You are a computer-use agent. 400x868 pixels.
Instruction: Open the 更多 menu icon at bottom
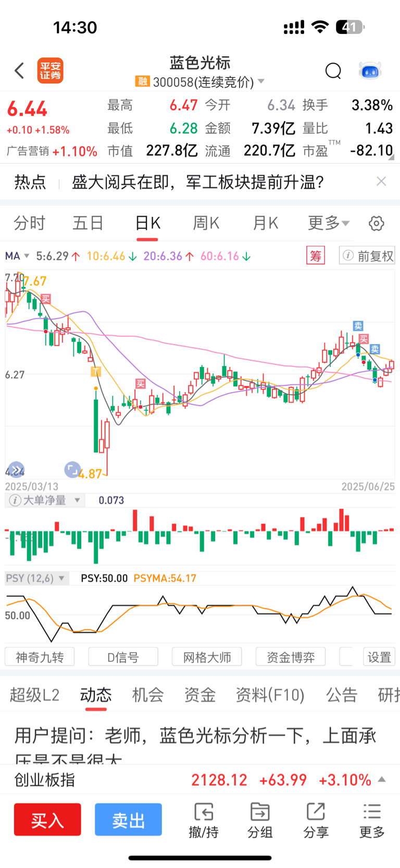click(x=372, y=821)
